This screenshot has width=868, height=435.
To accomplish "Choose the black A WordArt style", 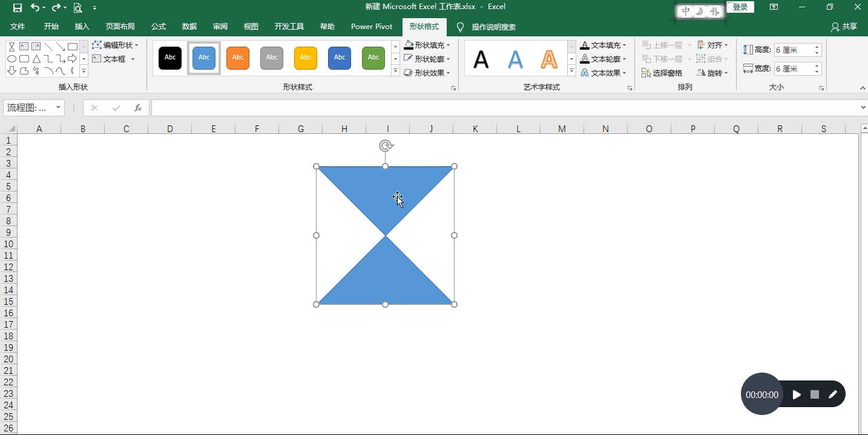I will click(x=481, y=59).
